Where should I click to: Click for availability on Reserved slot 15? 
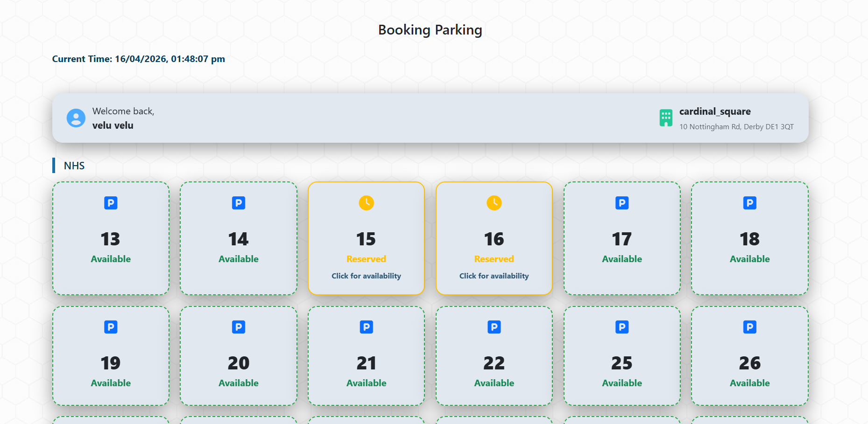pyautogui.click(x=366, y=276)
